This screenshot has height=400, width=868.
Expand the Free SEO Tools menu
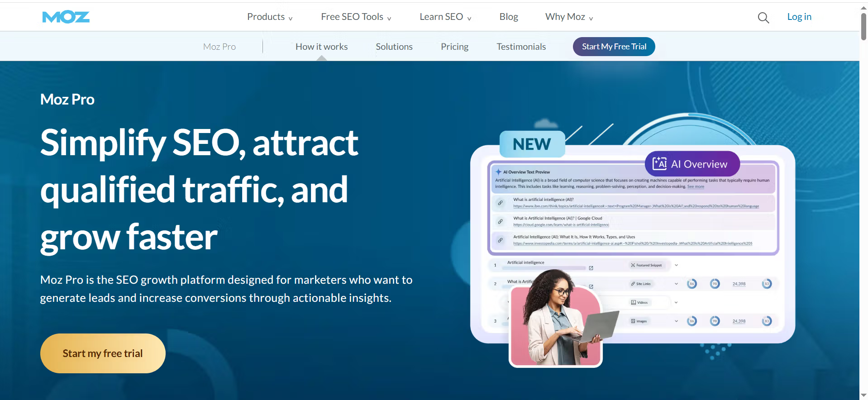point(356,17)
